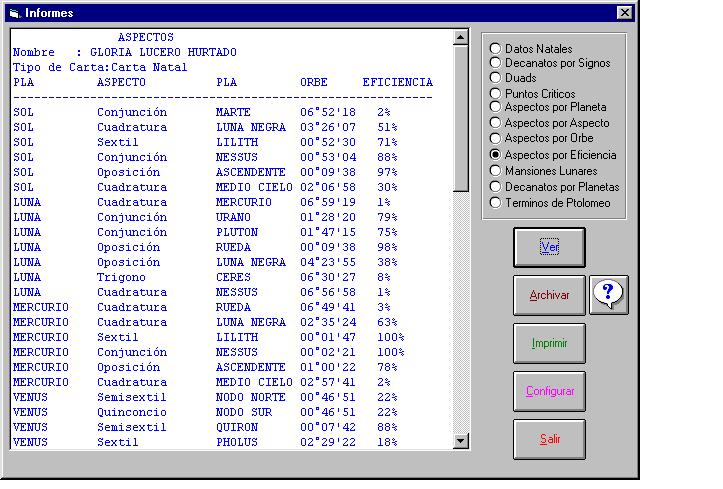Click the report scrollbar down arrow
This screenshot has height=489, width=723.
tap(461, 441)
